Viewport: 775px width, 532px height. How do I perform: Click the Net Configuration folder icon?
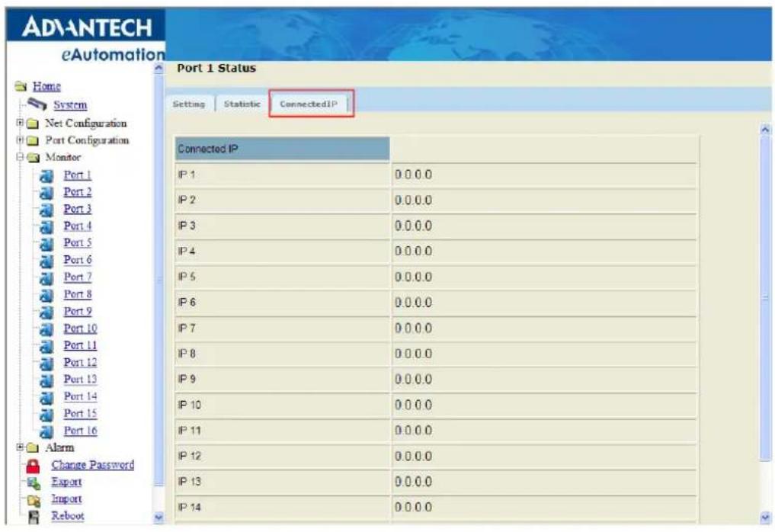pyautogui.click(x=33, y=123)
